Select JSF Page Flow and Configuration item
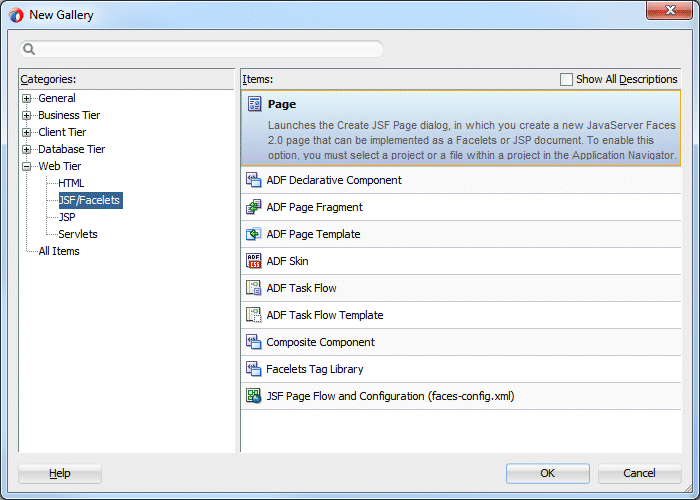This screenshot has height=500, width=700. click(x=461, y=396)
